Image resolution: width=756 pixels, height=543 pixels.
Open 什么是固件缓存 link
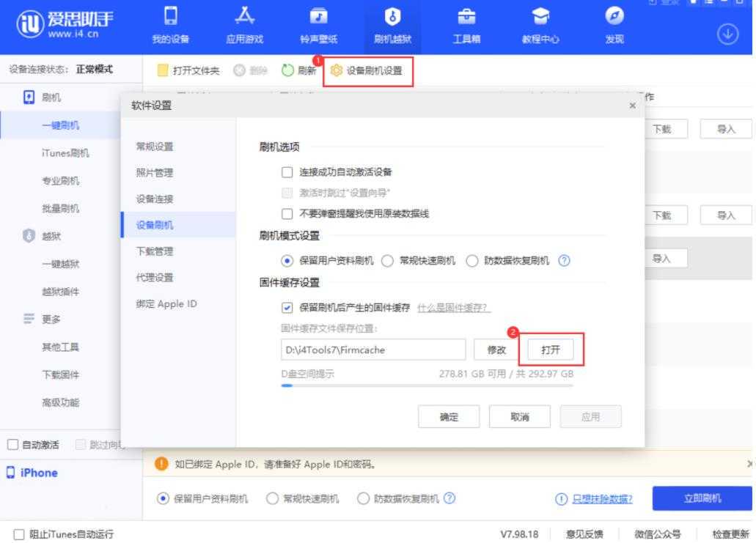coord(453,308)
